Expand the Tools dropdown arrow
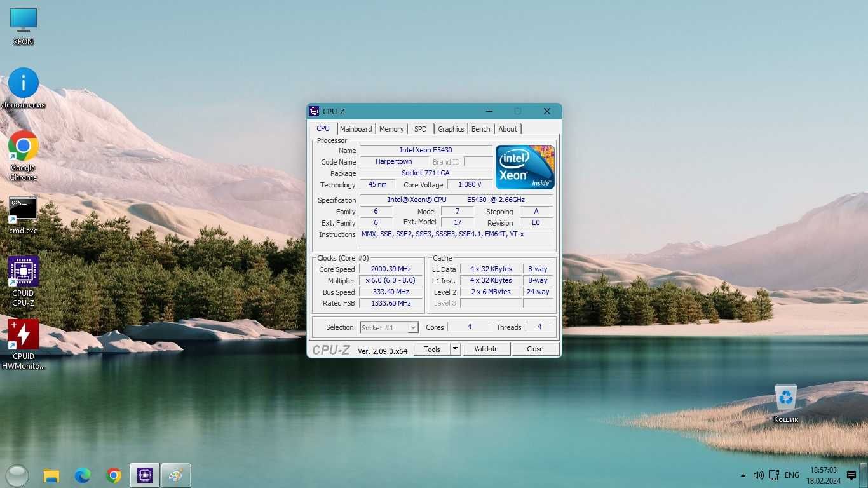The image size is (868, 488). click(455, 349)
